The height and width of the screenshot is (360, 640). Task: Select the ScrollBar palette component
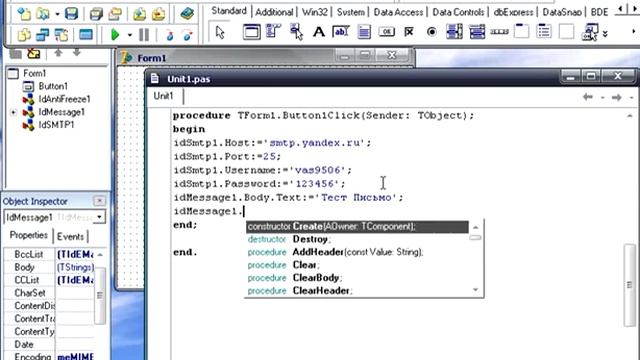tap(499, 31)
